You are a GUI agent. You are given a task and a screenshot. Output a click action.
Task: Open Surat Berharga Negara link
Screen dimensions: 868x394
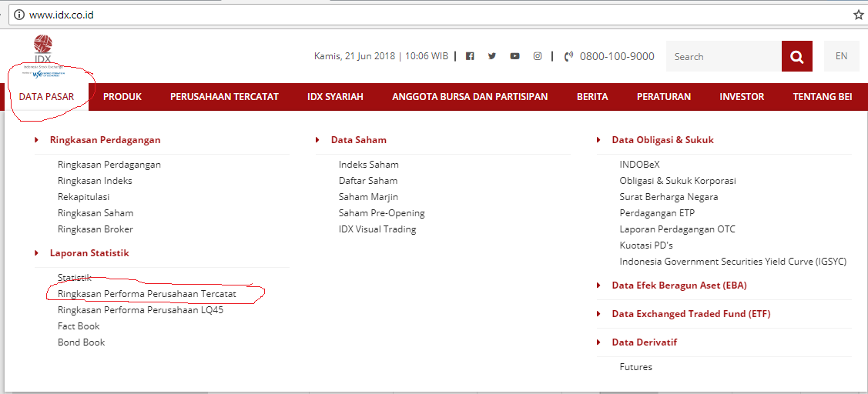point(669,196)
